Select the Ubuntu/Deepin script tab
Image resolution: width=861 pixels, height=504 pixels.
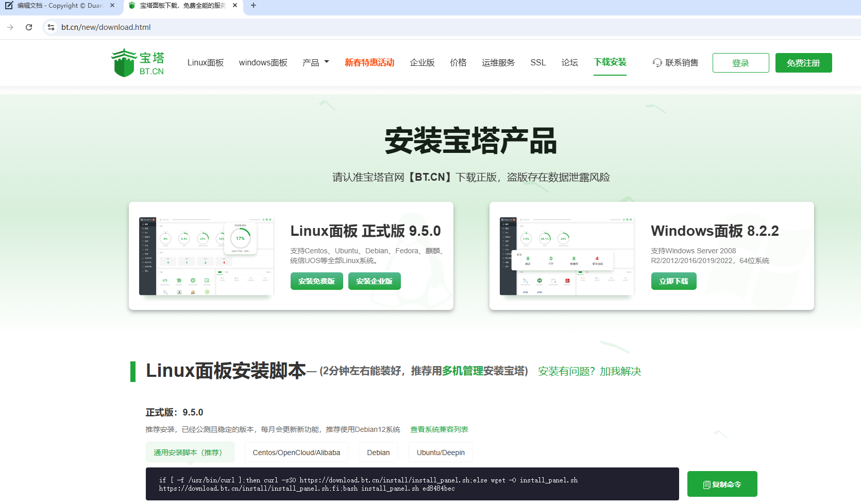(441, 453)
